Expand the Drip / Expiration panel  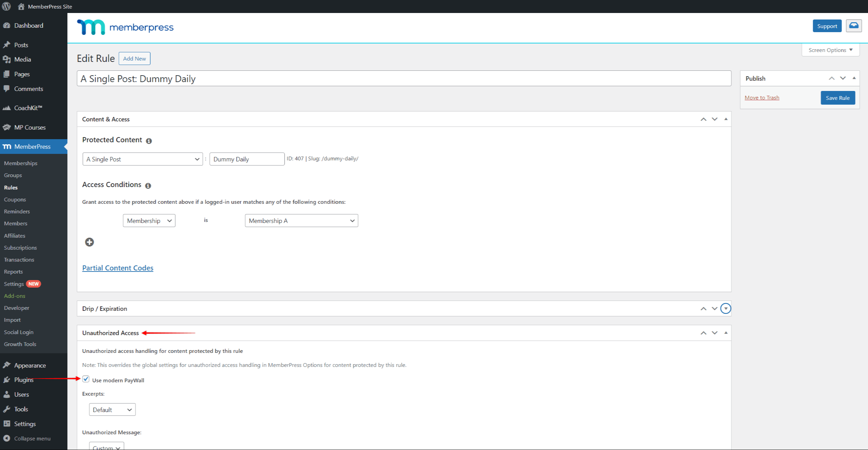(726, 308)
